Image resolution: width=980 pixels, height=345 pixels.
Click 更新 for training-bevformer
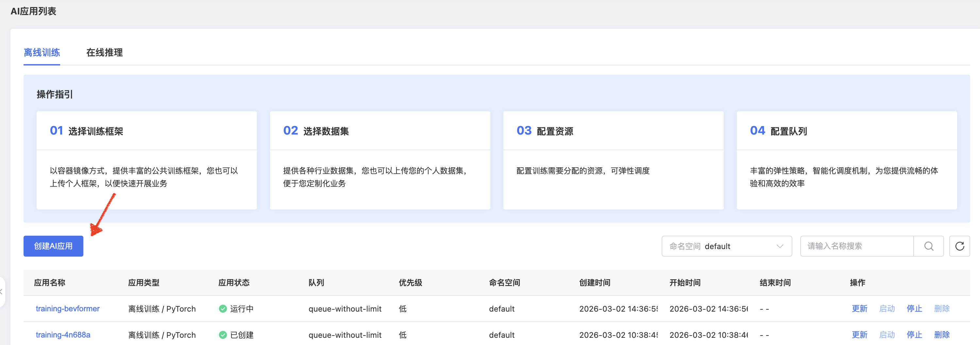coord(859,309)
